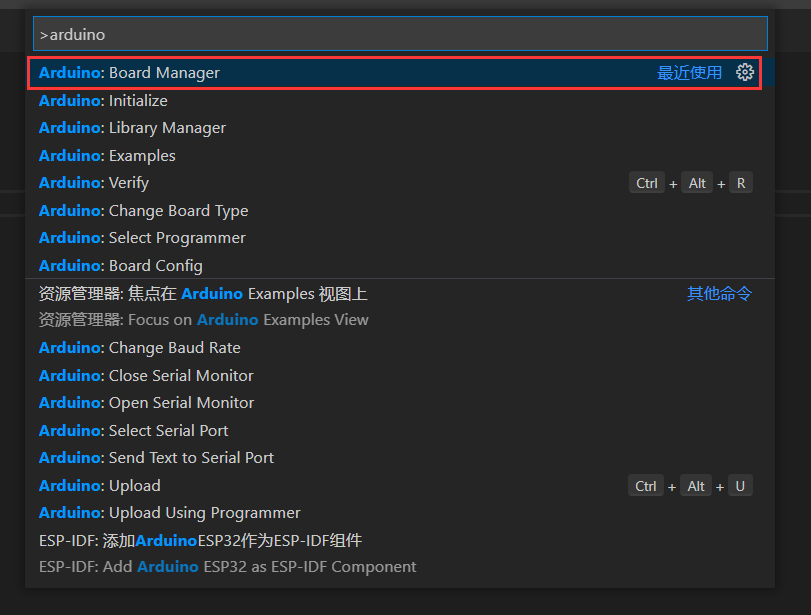Run the Arduino: Board Manager command

click(x=400, y=73)
